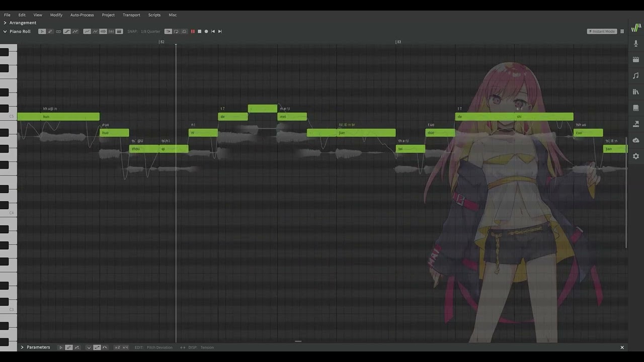Expand the Parameters panel
This screenshot has height=362, width=644.
(22, 347)
